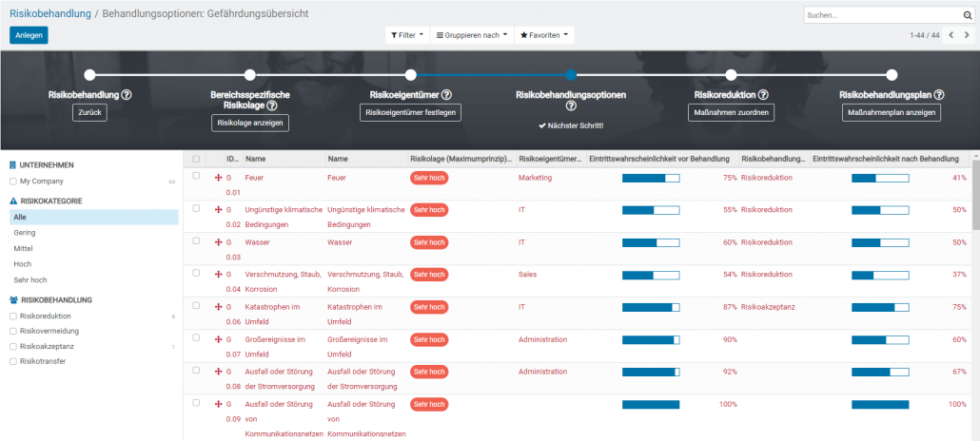This screenshot has height=441, width=980.
Task: Expand the Gruppieren nach dropdown
Action: point(471,35)
